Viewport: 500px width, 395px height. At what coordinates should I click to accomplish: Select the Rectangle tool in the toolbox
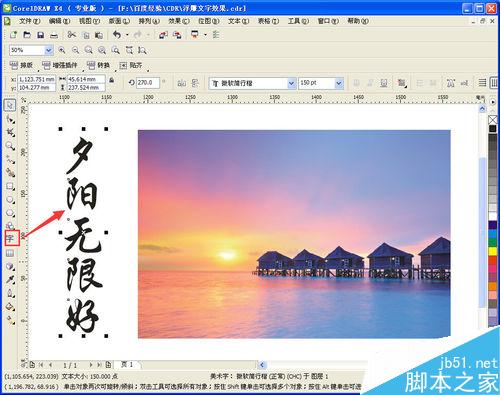[x=10, y=186]
